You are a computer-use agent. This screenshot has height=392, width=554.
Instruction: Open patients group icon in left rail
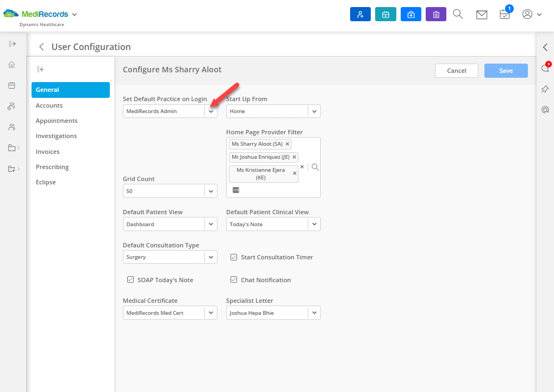click(x=11, y=106)
